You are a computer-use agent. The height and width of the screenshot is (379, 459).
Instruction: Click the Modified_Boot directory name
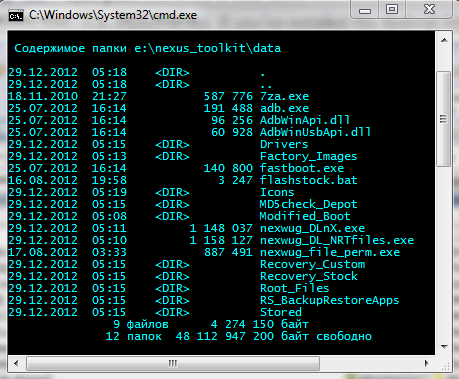coord(305,216)
